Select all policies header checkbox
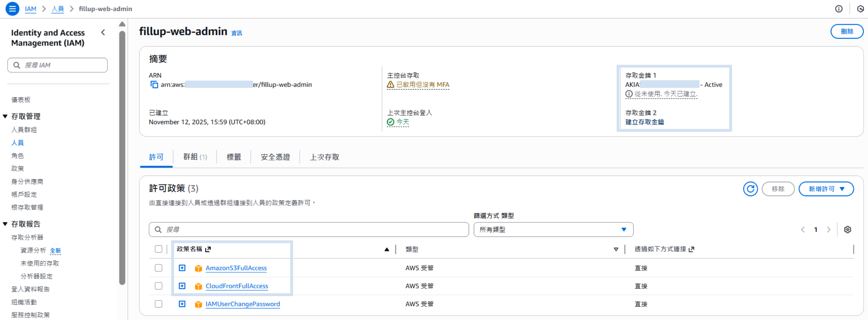Screen dimensions: 868x320 click(158, 249)
